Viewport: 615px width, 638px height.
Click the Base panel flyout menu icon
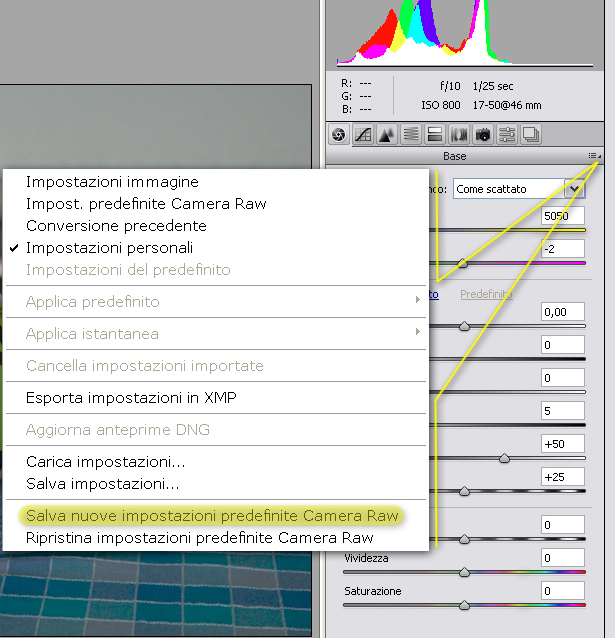(595, 156)
